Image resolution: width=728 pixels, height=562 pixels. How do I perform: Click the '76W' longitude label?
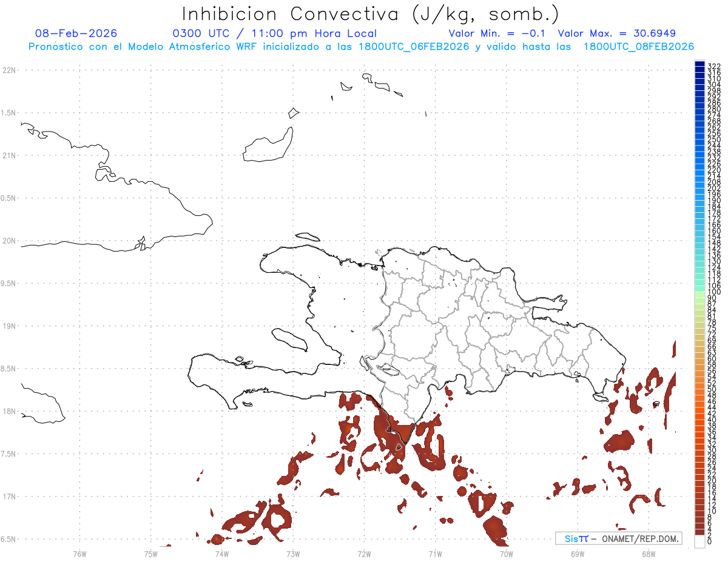click(x=79, y=554)
